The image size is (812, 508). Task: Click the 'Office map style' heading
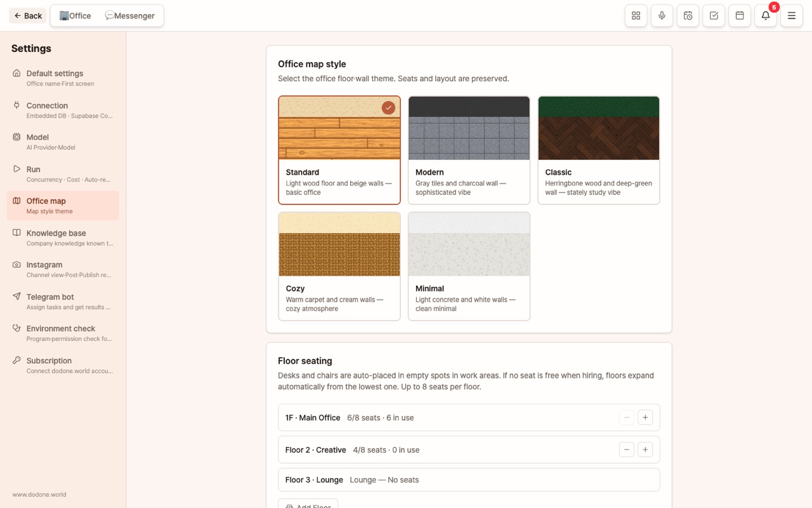coord(312,64)
